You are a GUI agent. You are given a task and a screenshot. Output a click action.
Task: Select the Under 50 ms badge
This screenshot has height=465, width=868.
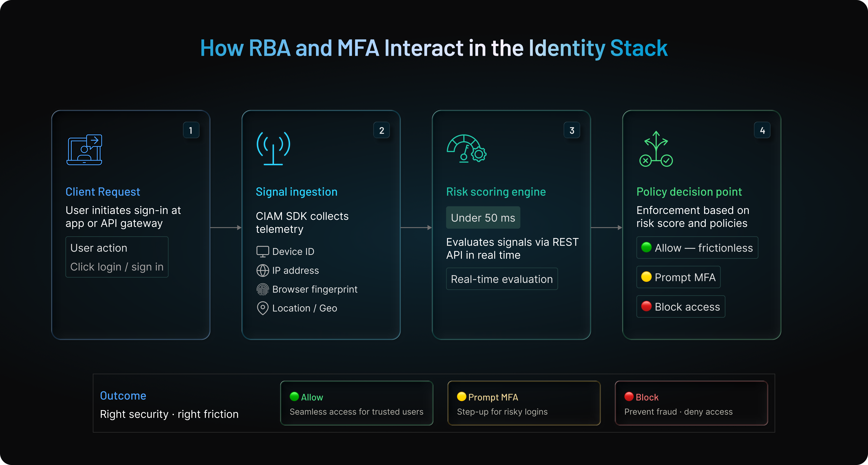[483, 218]
